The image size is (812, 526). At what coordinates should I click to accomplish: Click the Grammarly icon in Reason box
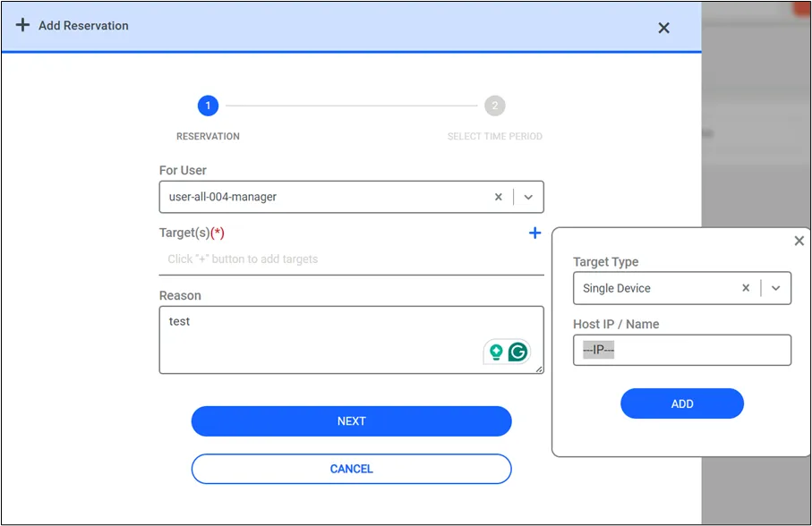[x=517, y=352]
